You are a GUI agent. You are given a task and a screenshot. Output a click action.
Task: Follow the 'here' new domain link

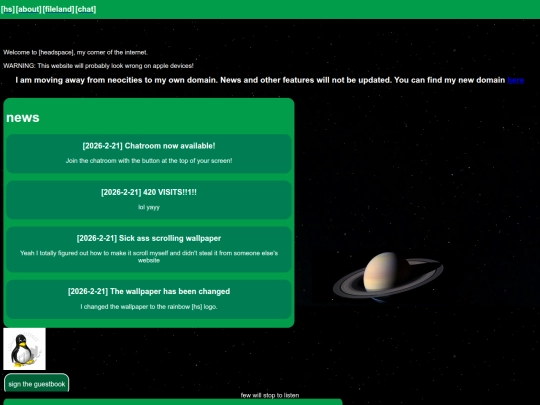[516, 80]
